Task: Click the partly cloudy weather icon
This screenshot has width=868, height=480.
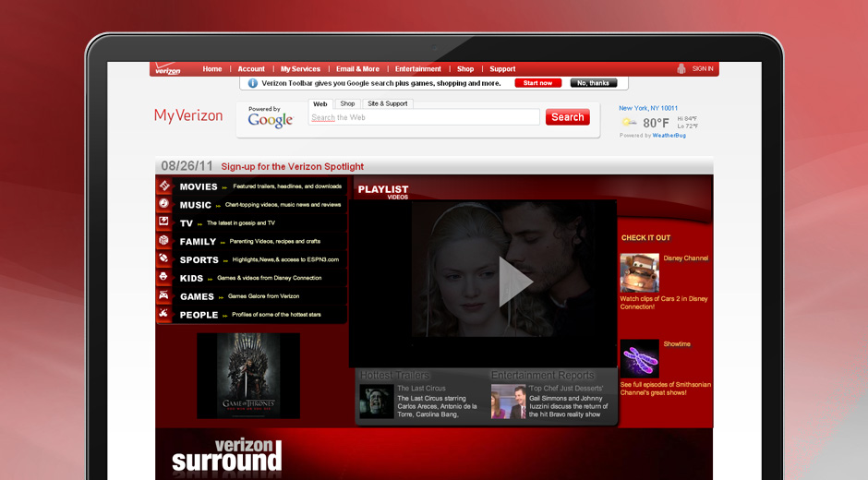Action: (x=629, y=123)
